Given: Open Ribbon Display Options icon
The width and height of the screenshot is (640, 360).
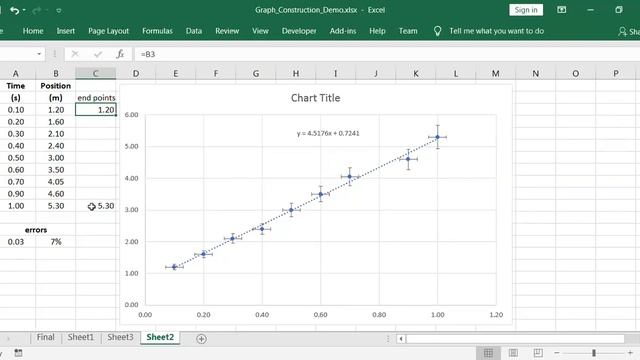Looking at the screenshot, I should [x=562, y=10].
